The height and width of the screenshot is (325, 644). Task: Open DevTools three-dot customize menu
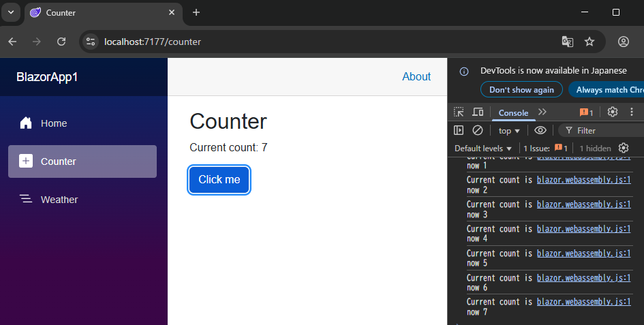[x=631, y=112]
